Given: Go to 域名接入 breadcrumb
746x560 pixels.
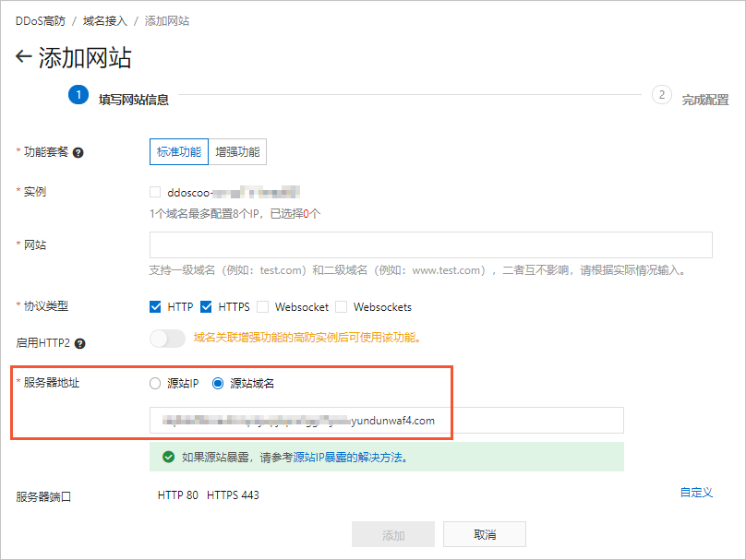Looking at the screenshot, I should pos(105,21).
